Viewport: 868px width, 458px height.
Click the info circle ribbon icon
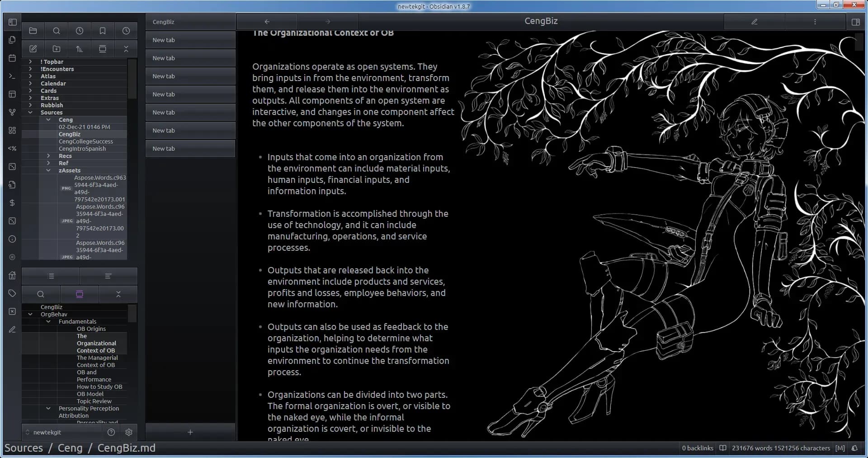[x=12, y=239]
